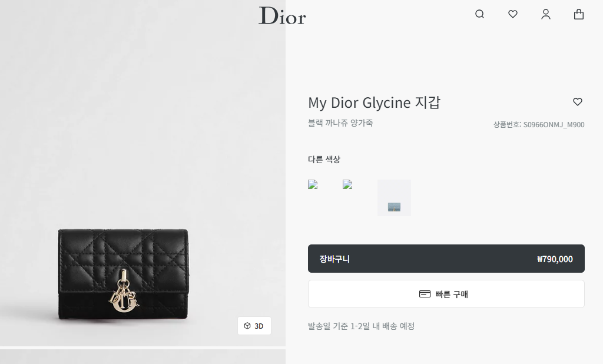Select the blue wallet color thumbnail

coord(394,198)
